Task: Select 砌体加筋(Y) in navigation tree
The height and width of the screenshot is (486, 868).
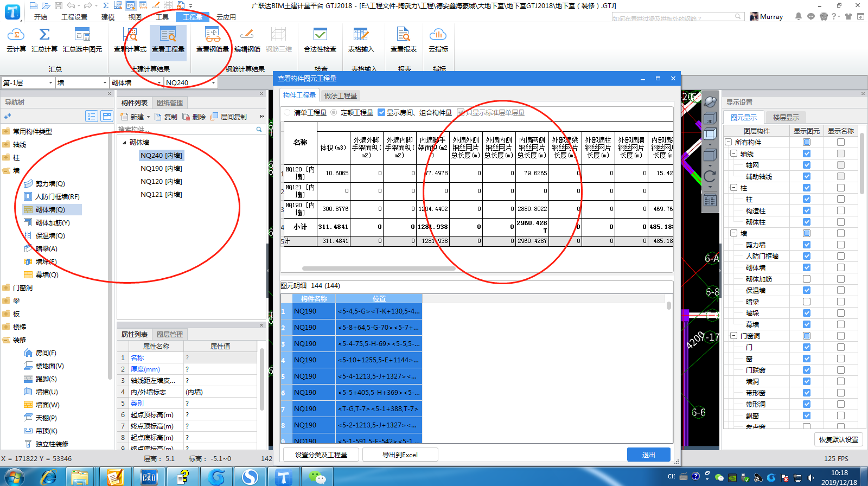Action: click(x=53, y=222)
